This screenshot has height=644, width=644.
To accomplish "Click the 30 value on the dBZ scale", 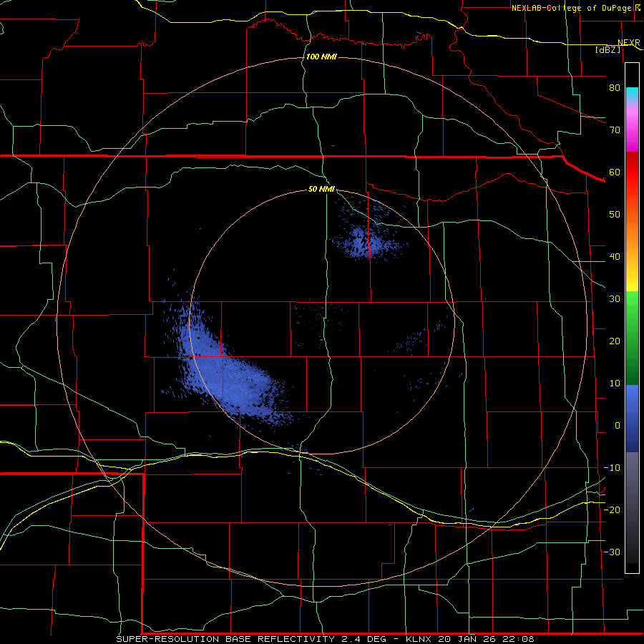I will tap(615, 299).
